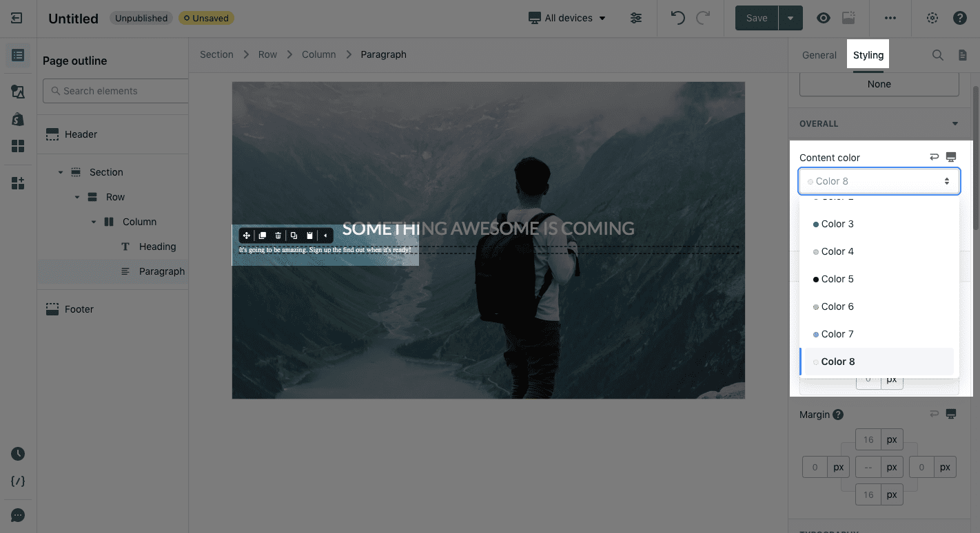980x533 pixels.
Task: Open the add elements sidebar icon
Action: click(18, 183)
